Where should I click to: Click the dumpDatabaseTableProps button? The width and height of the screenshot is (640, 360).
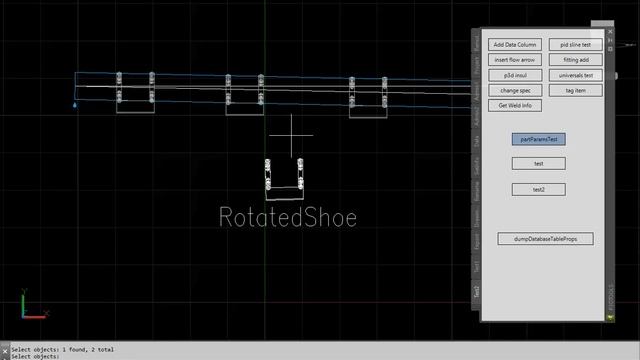545,239
